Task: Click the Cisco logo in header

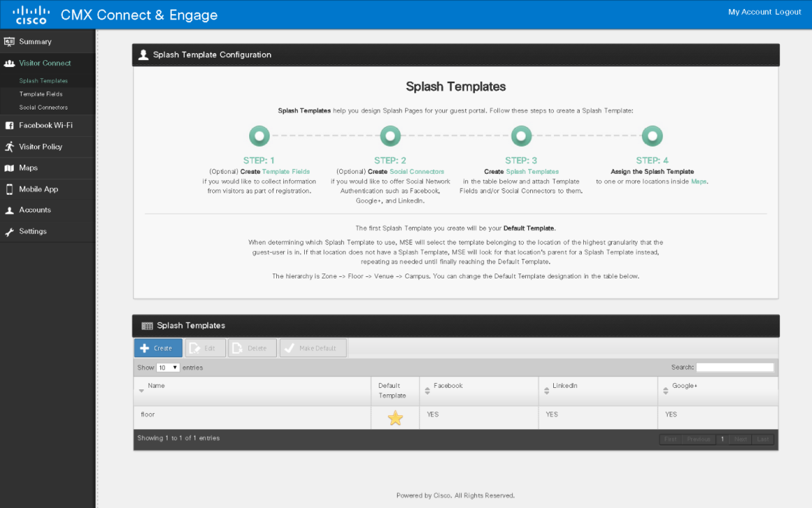Action: pos(31,15)
